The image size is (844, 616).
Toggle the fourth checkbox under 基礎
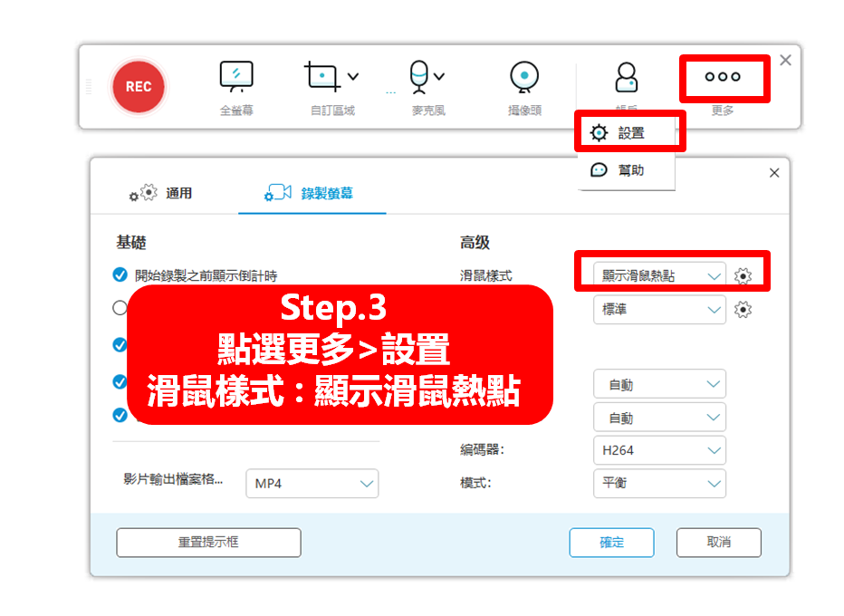tap(120, 381)
